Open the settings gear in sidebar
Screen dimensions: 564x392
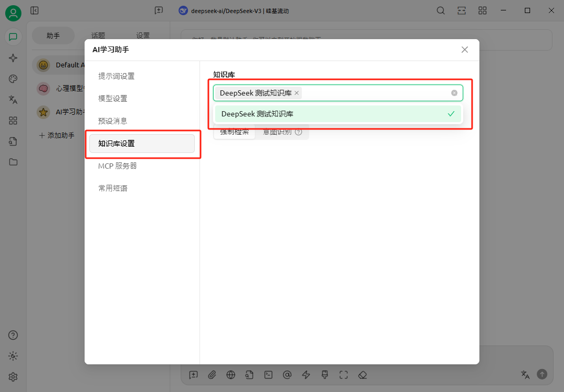coord(13,377)
